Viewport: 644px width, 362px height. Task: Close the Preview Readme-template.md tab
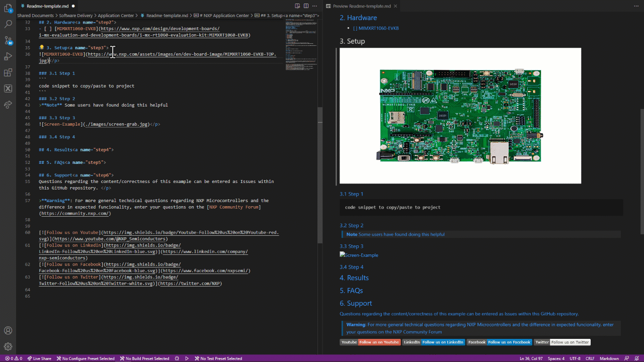coord(395,6)
